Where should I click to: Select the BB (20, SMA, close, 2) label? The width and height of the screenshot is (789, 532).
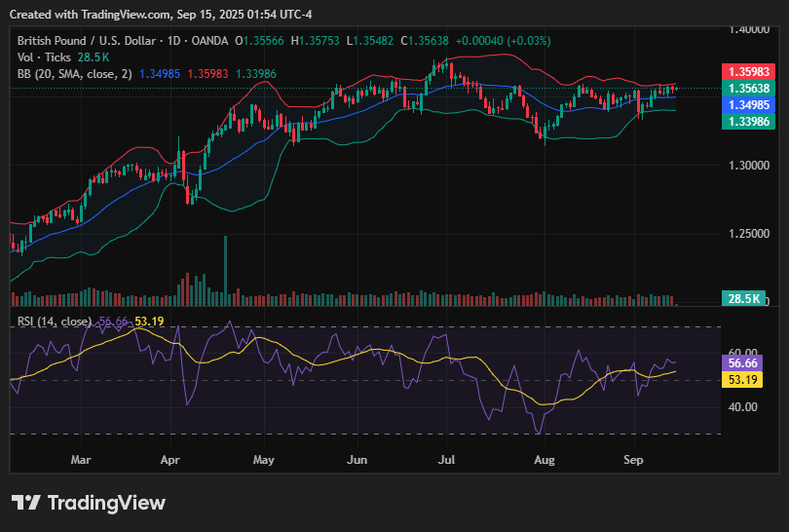click(74, 74)
